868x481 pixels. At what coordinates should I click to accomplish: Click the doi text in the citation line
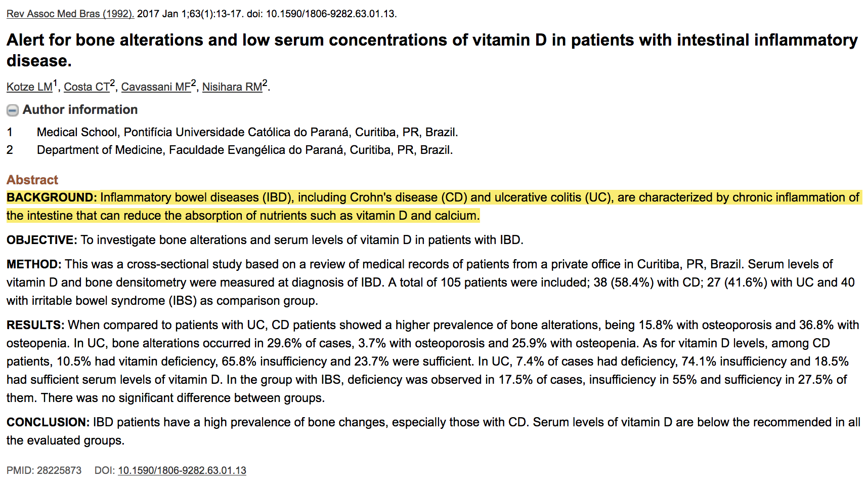point(322,14)
